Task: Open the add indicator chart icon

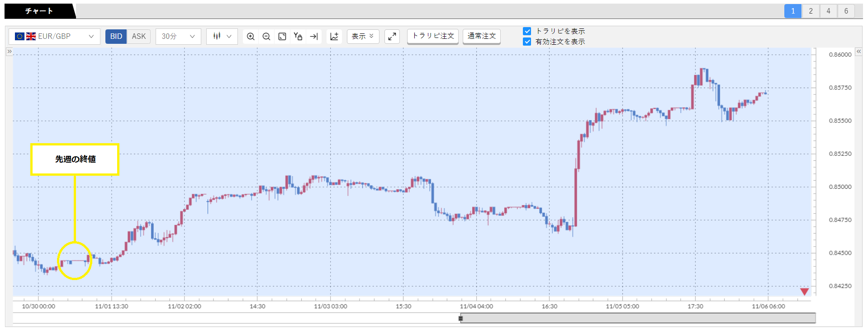Action: 334,37
